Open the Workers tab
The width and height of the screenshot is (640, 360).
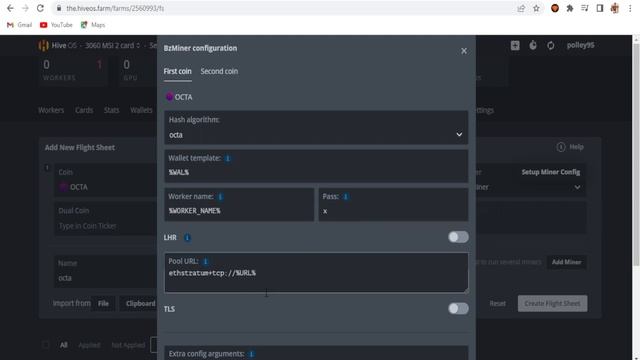tap(51, 110)
